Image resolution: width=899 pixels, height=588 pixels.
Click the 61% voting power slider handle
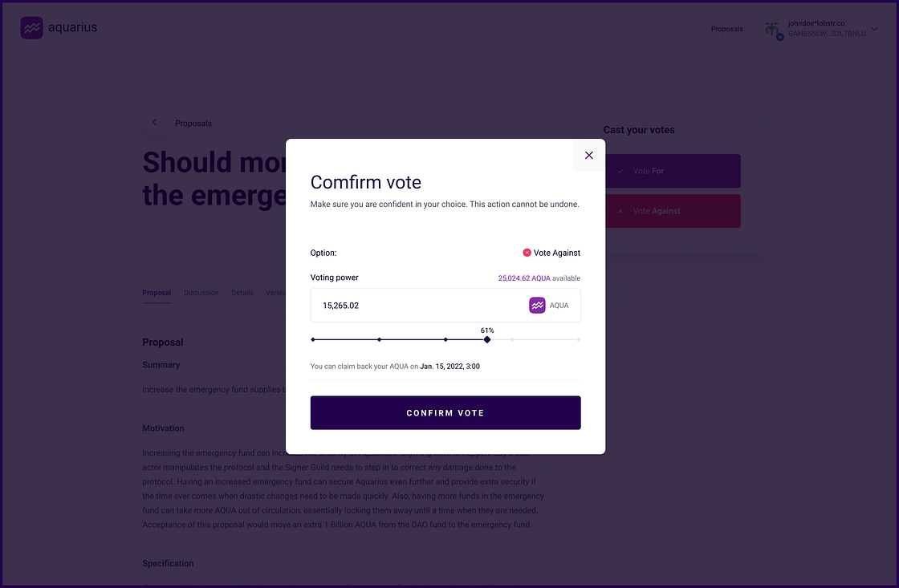[x=487, y=339]
